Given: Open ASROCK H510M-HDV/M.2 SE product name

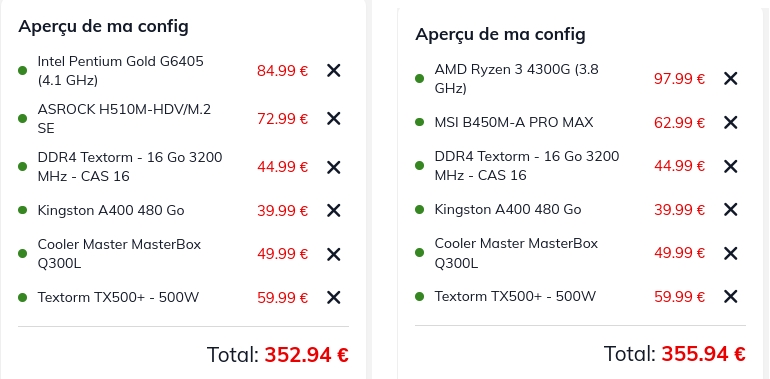Looking at the screenshot, I should [124, 118].
